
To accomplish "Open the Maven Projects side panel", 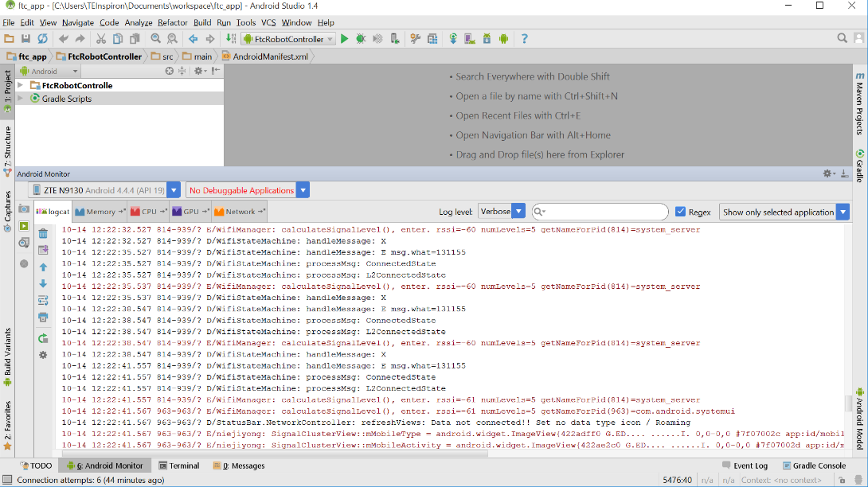I will (859, 103).
